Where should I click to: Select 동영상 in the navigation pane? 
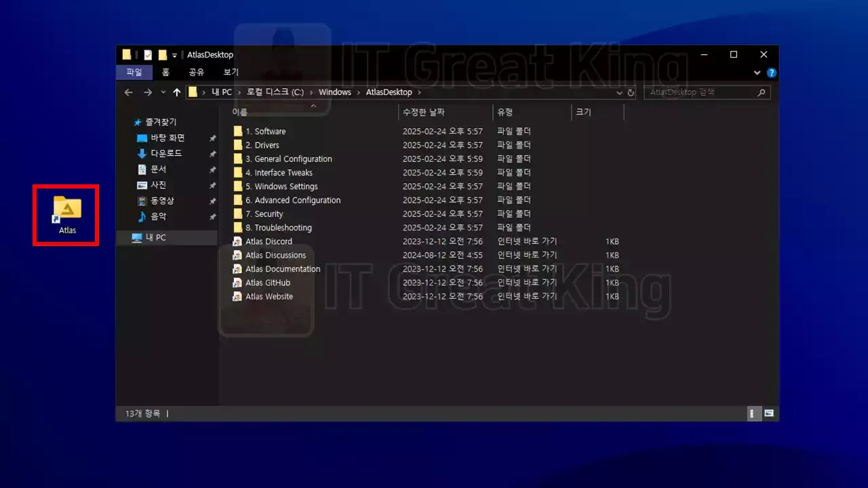click(162, 201)
